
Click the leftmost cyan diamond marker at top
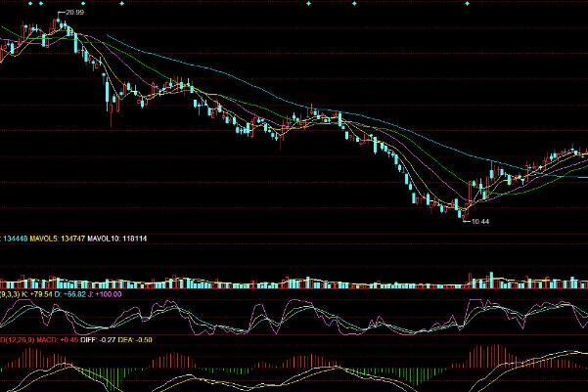(28, 3)
